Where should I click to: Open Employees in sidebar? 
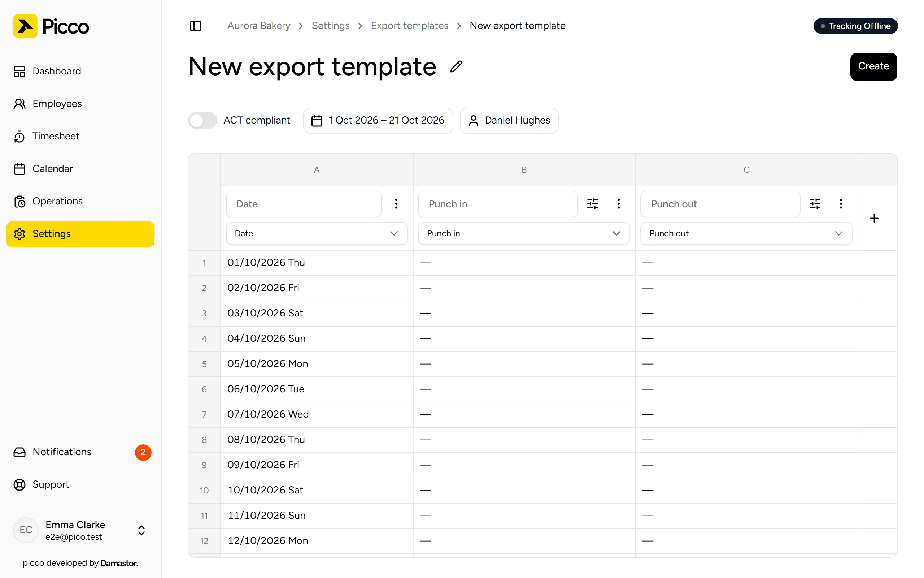click(x=80, y=104)
